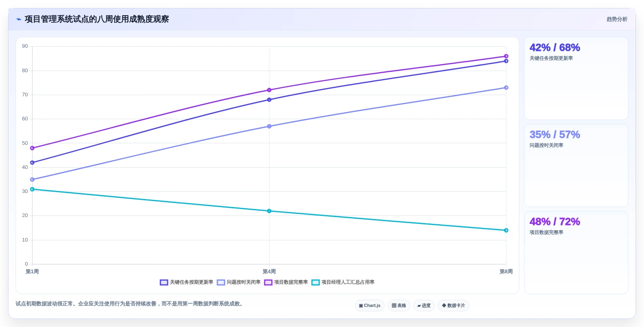Click the 第1周 axis label
The width and height of the screenshot is (644, 327).
pyautogui.click(x=32, y=272)
